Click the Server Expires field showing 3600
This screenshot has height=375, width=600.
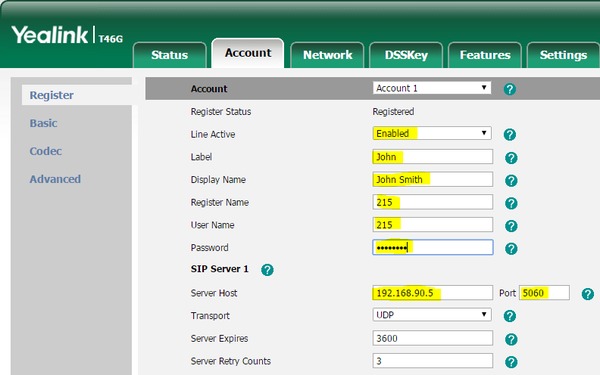point(432,338)
